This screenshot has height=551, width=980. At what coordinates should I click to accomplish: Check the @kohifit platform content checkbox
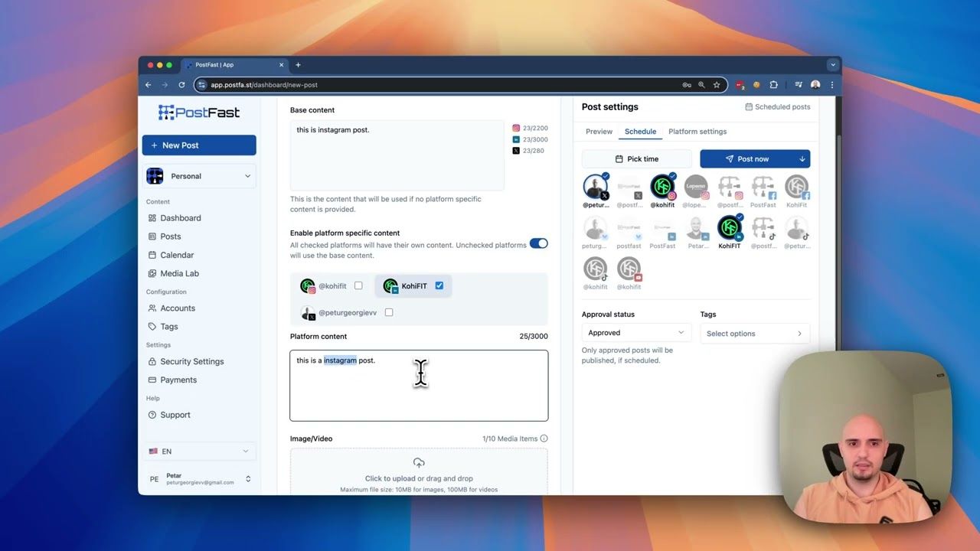pos(358,285)
